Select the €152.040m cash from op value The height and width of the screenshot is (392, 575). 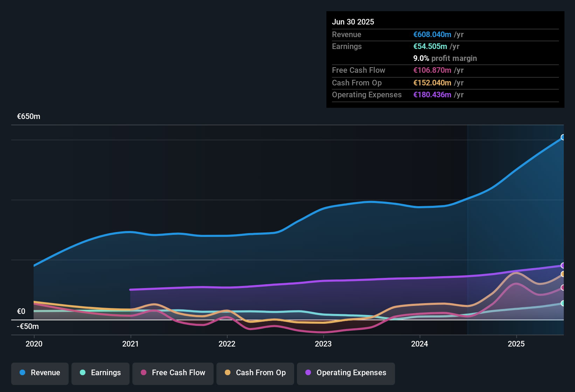[432, 83]
